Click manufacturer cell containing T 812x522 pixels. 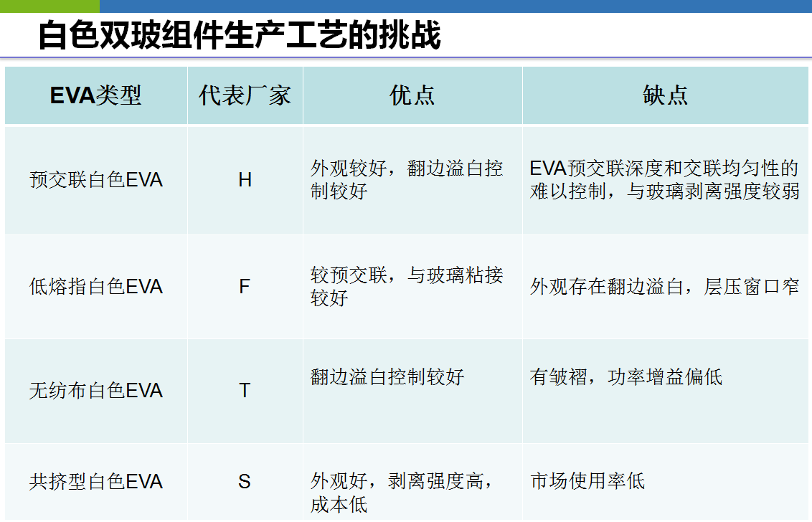(x=245, y=391)
